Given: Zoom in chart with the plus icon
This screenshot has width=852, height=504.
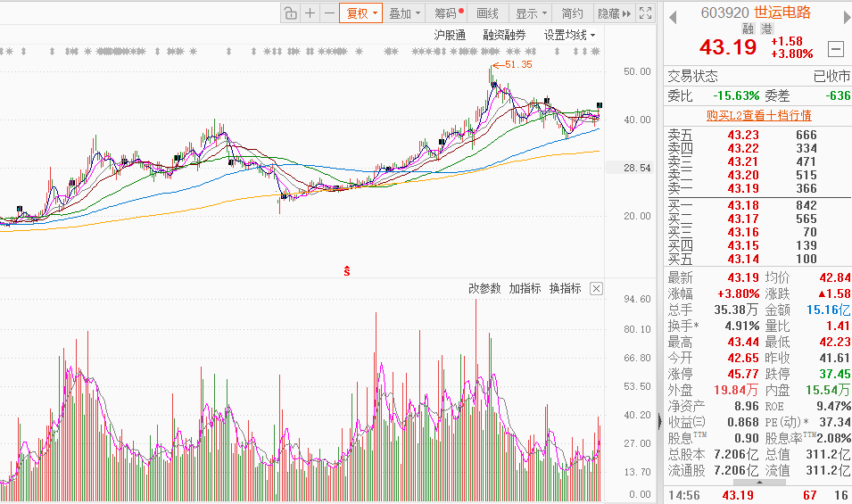Looking at the screenshot, I should click(310, 13).
